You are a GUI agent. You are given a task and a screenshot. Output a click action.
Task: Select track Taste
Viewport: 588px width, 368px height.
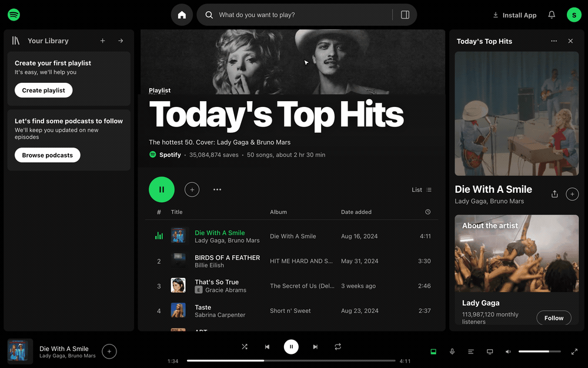coord(203,307)
